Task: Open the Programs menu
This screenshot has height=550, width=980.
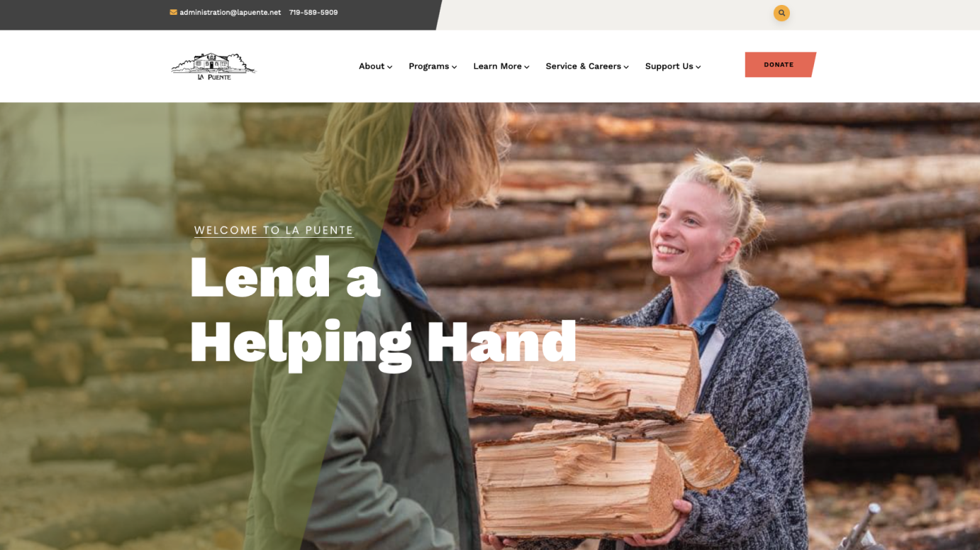Action: point(429,66)
